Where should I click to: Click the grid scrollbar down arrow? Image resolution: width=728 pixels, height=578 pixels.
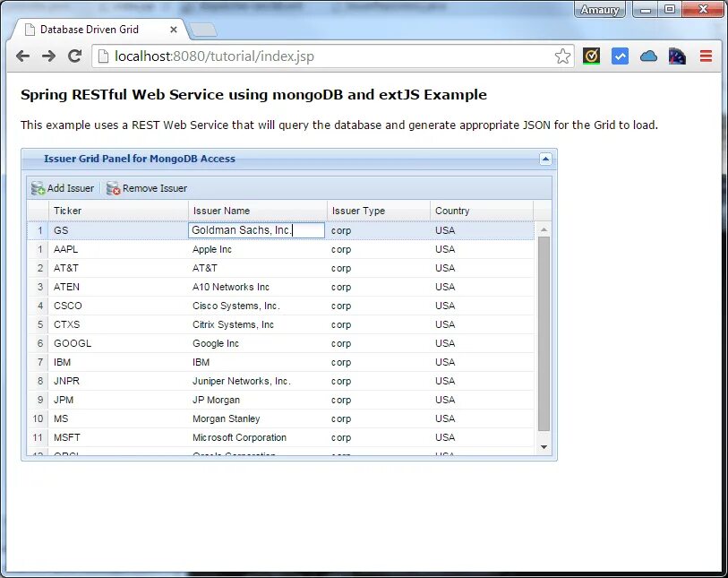tap(544, 447)
